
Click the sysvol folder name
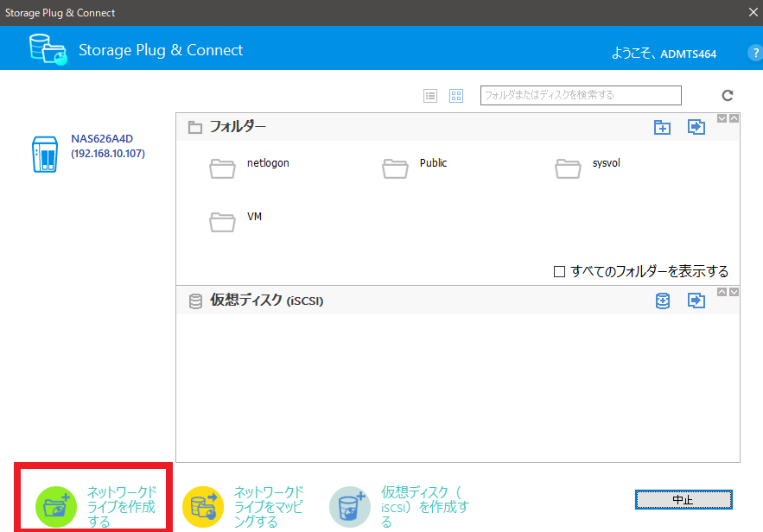pyautogui.click(x=607, y=163)
